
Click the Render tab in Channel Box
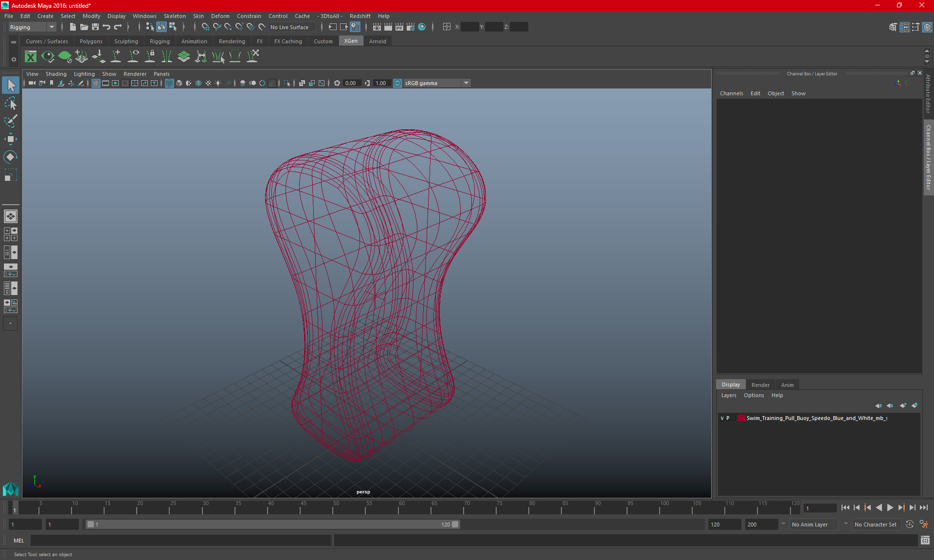pos(760,385)
